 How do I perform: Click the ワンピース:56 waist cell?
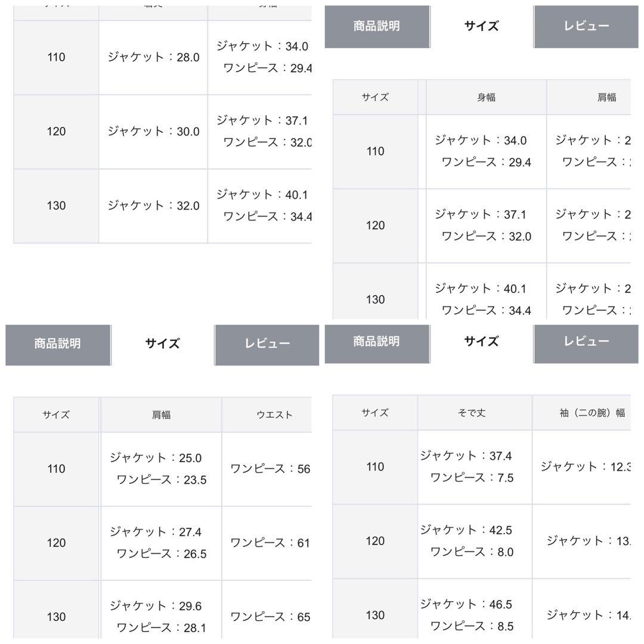point(267,469)
